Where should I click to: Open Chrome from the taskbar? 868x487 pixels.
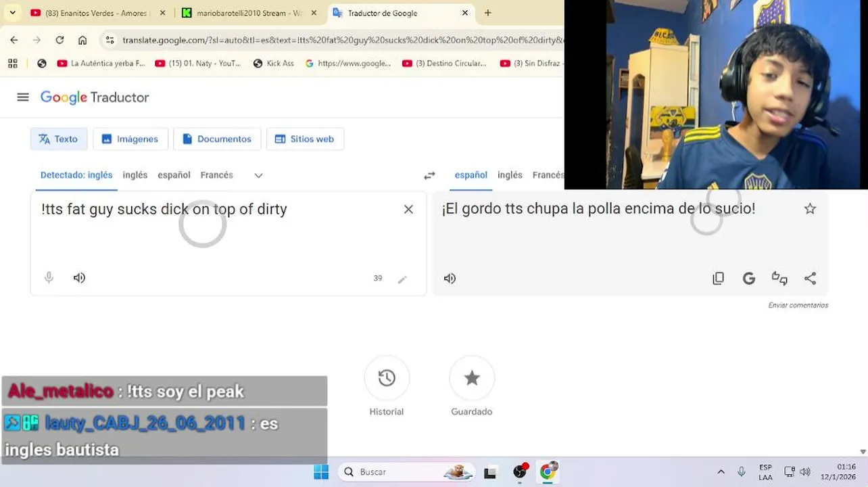[x=548, y=471]
